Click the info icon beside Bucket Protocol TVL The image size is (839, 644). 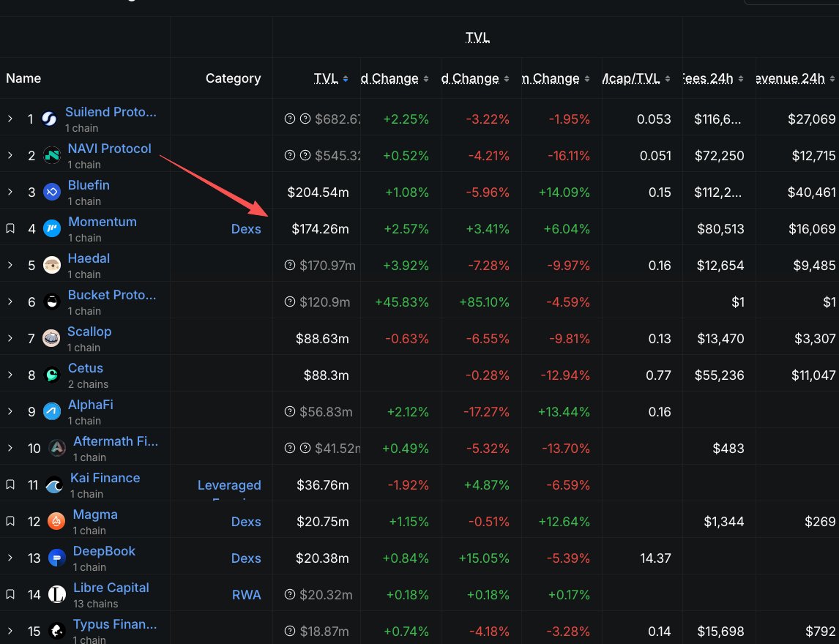pyautogui.click(x=290, y=302)
